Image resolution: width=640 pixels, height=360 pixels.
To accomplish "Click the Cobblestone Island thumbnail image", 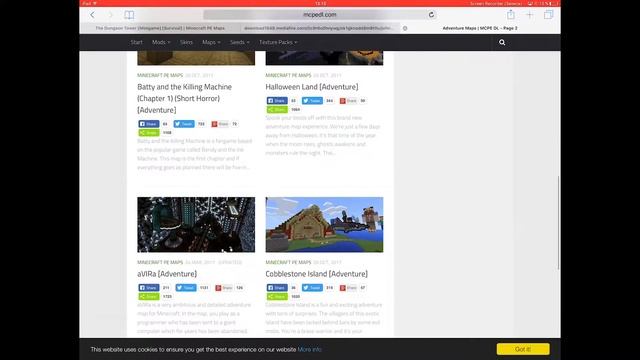I will [324, 224].
